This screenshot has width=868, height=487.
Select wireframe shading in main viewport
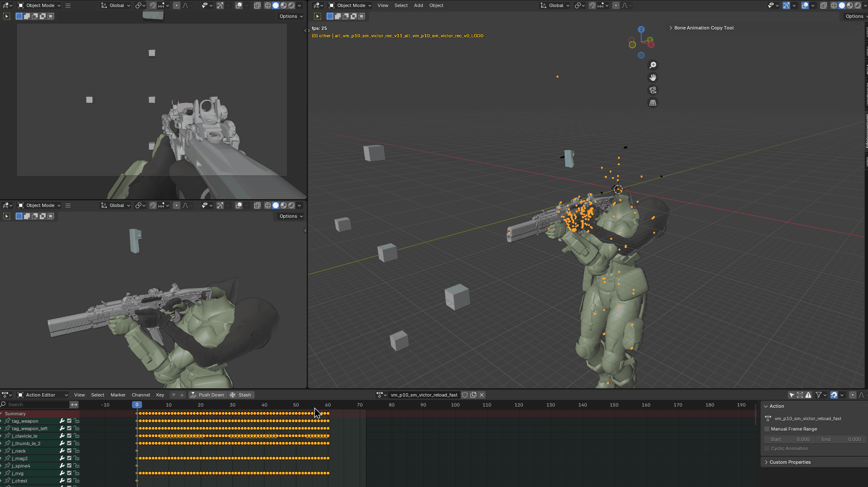click(834, 5)
